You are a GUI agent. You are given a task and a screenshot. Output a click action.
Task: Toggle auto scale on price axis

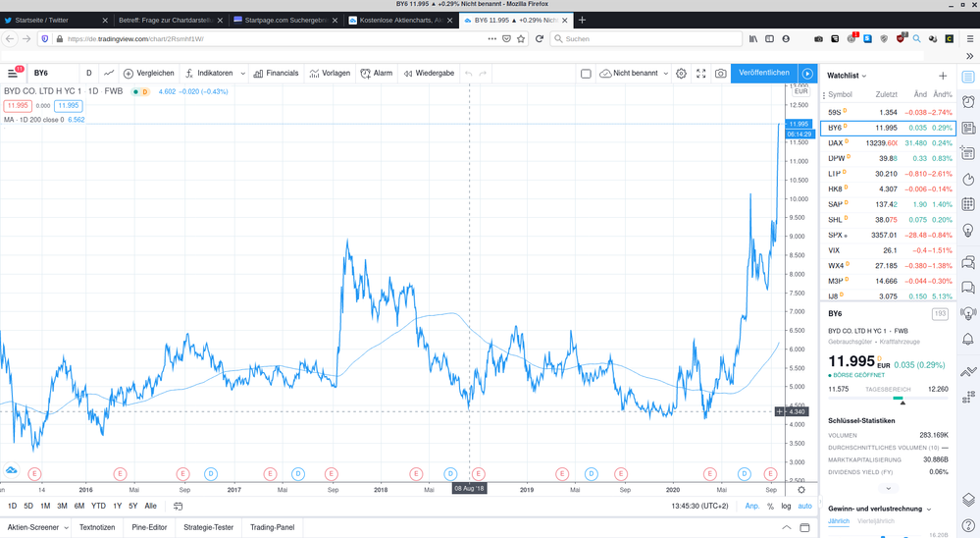[804, 507]
